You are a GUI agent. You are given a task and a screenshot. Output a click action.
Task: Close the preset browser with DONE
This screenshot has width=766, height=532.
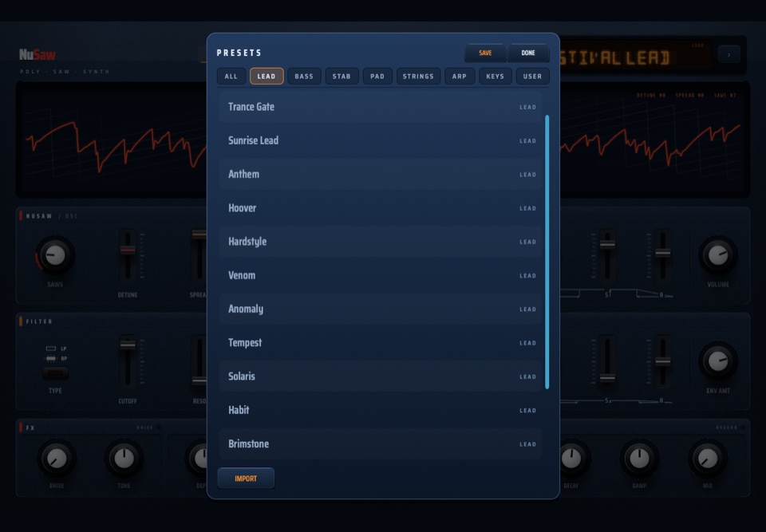pos(528,53)
